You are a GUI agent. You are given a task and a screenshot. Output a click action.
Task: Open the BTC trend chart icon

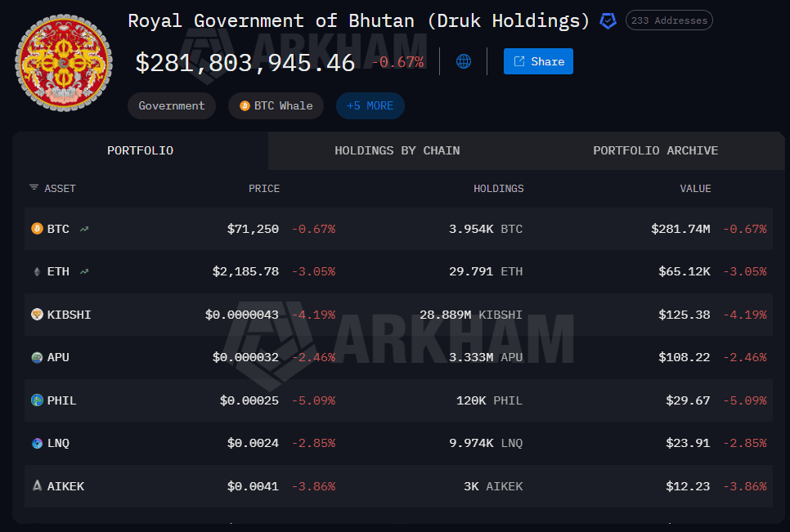click(x=84, y=229)
